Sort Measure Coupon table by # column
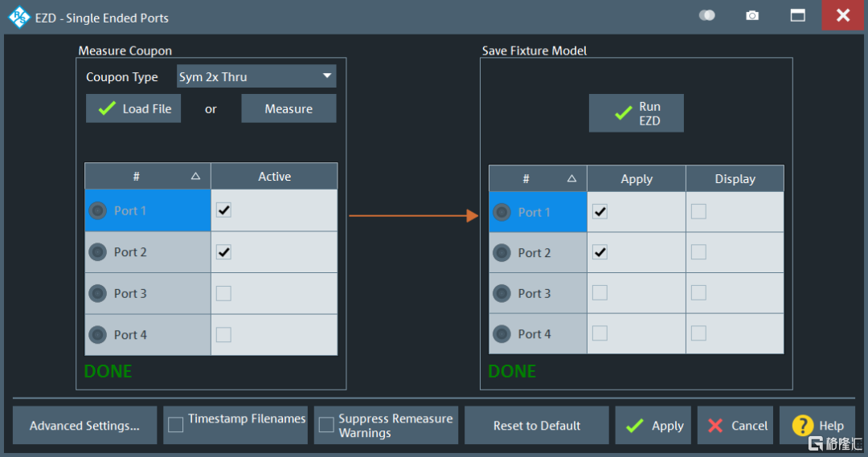The image size is (868, 457). (148, 177)
